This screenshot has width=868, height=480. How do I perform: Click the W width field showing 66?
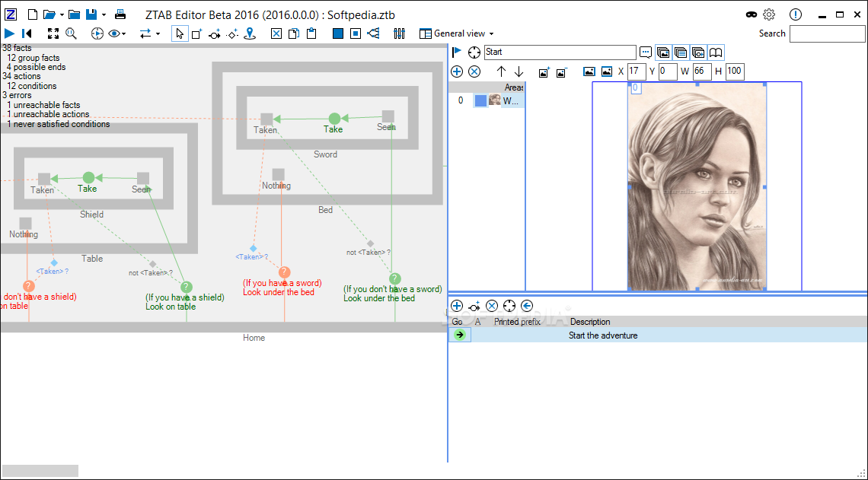click(x=702, y=72)
